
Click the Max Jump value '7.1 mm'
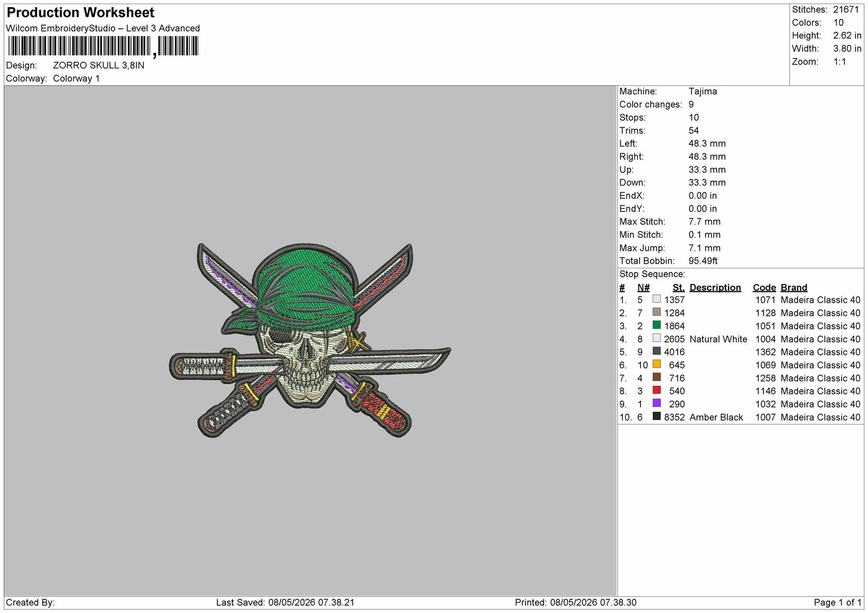pyautogui.click(x=705, y=248)
